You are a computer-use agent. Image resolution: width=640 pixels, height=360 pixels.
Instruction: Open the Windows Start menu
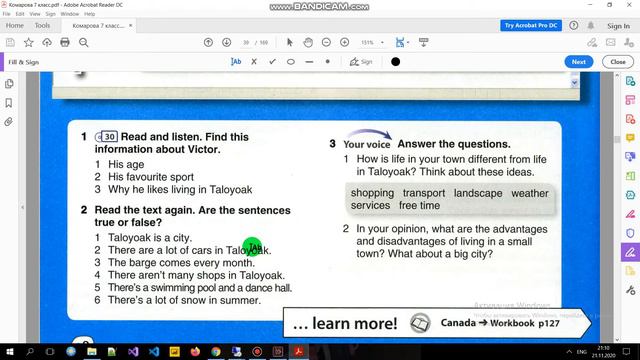pos(9,351)
